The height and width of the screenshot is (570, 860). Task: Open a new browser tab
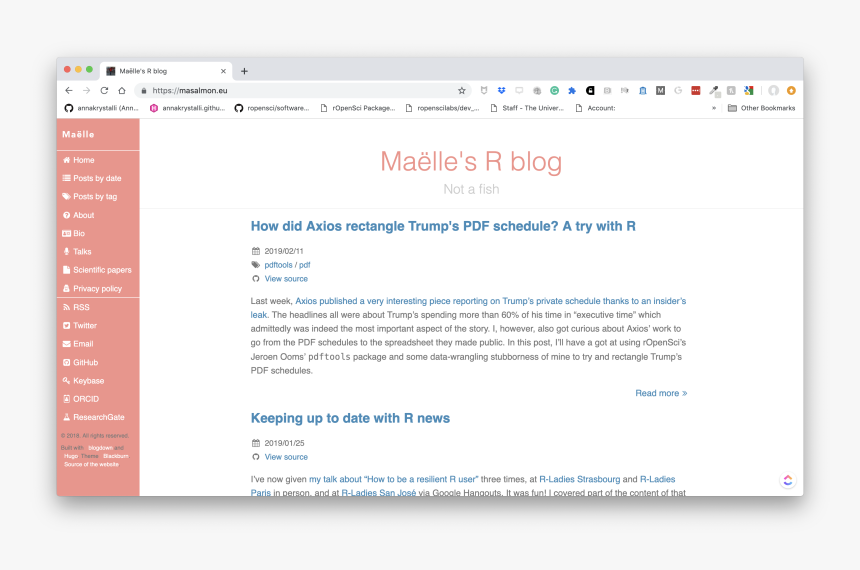pos(244,71)
